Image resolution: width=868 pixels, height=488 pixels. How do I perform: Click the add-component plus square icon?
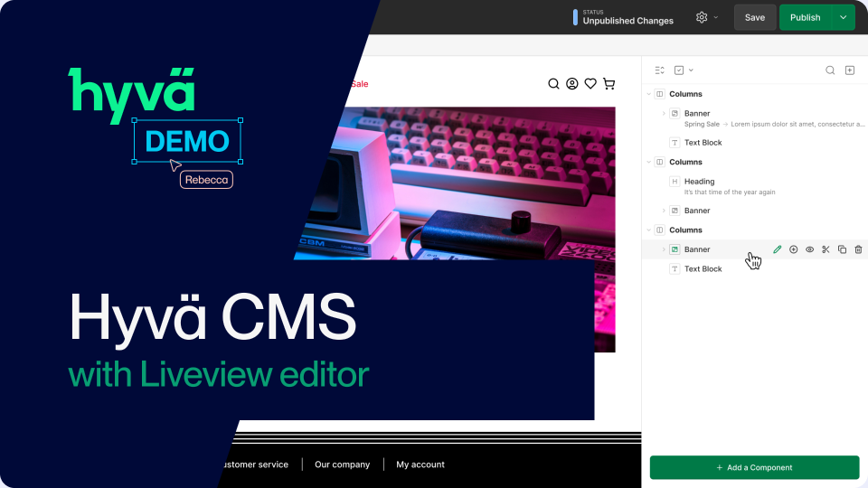pos(850,70)
